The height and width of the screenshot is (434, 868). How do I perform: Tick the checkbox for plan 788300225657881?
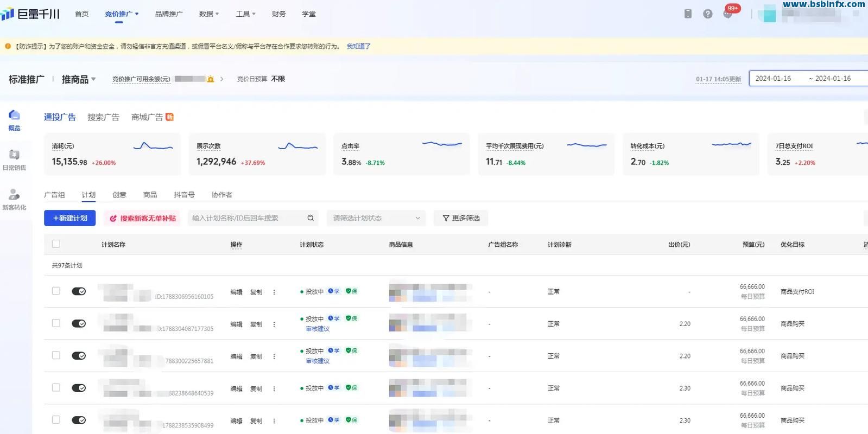pyautogui.click(x=56, y=355)
